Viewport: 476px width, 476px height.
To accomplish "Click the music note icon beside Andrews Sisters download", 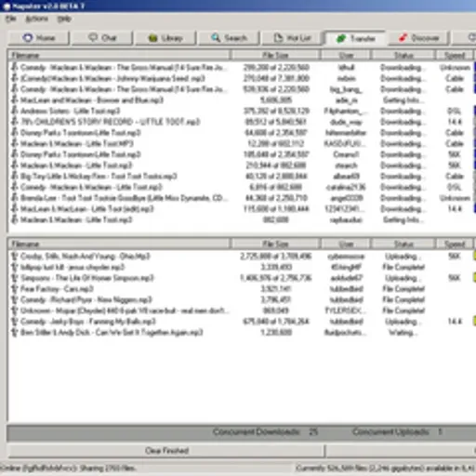I will [14, 111].
